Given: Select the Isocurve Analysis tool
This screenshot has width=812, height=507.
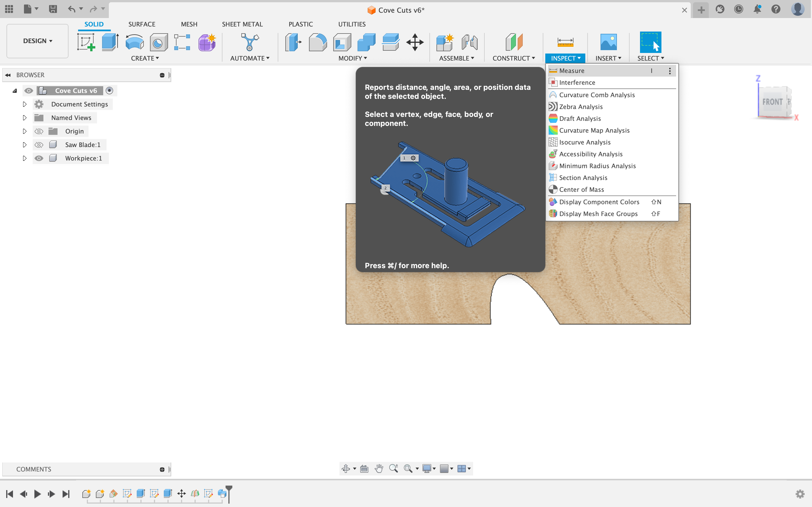Looking at the screenshot, I should pos(584,142).
